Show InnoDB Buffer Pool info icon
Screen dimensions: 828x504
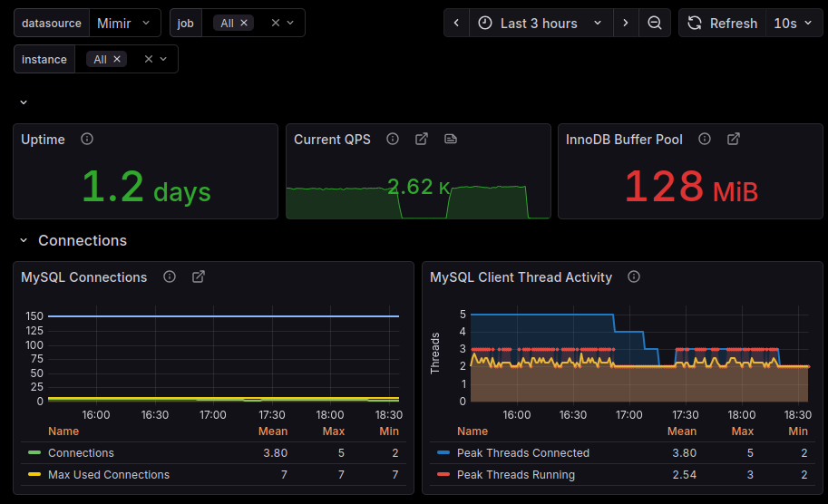coord(705,139)
